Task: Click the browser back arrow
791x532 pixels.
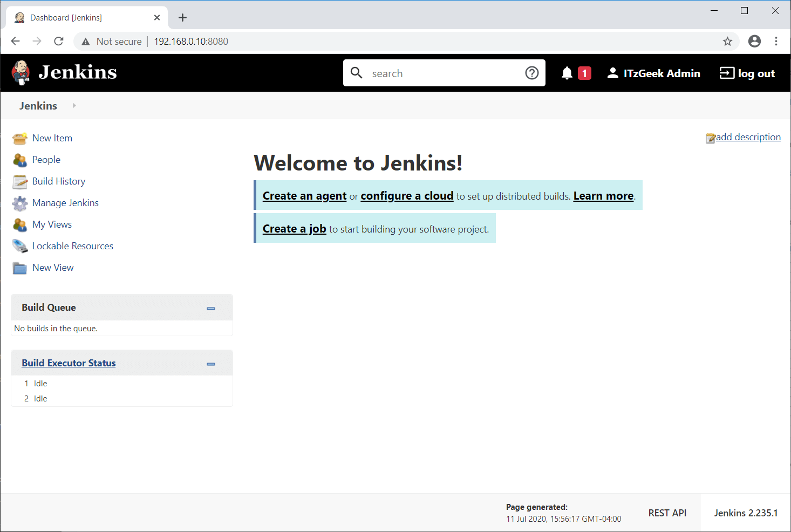Action: tap(16, 41)
